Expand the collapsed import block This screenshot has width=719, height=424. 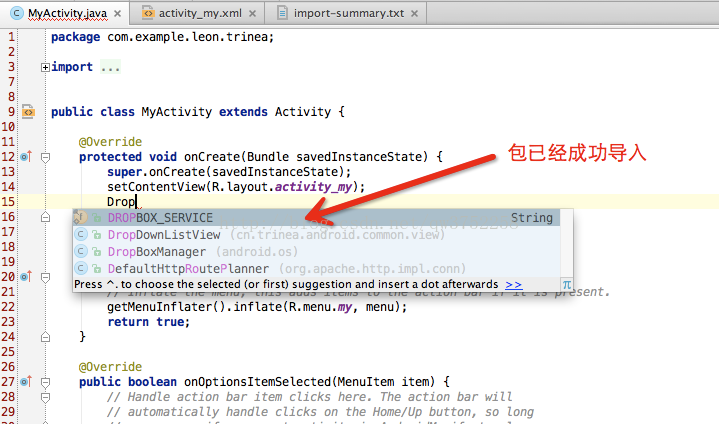(45, 67)
